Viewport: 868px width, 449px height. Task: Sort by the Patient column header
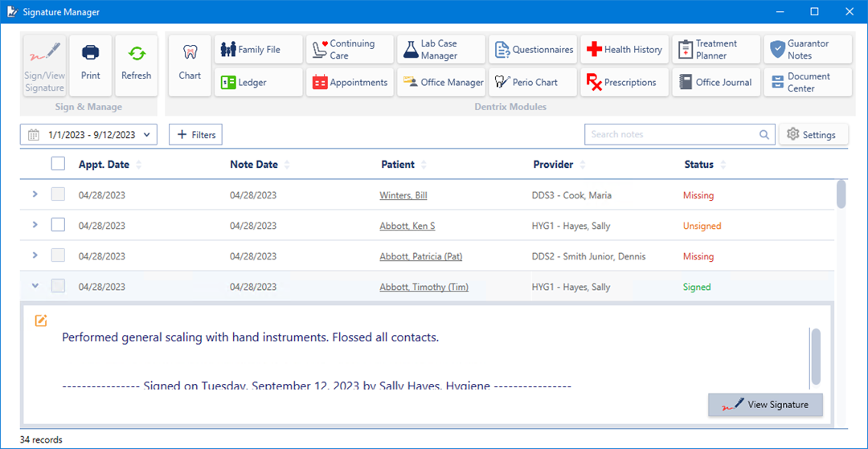click(399, 165)
